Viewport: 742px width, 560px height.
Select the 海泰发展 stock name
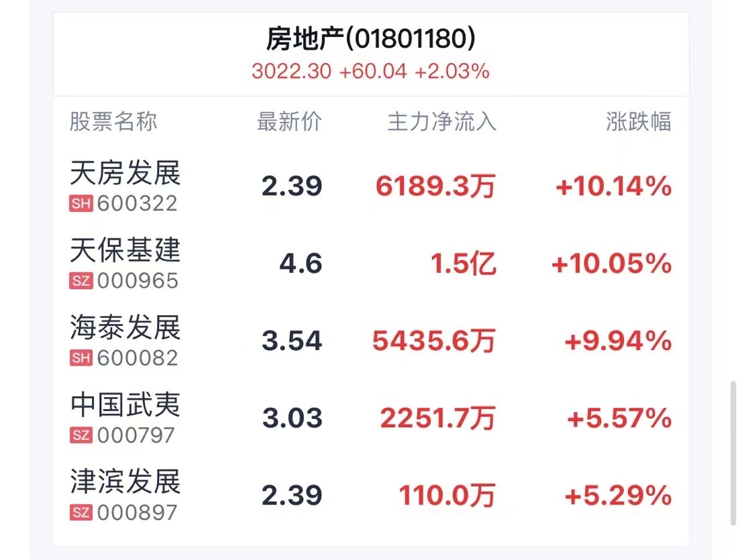[125, 329]
